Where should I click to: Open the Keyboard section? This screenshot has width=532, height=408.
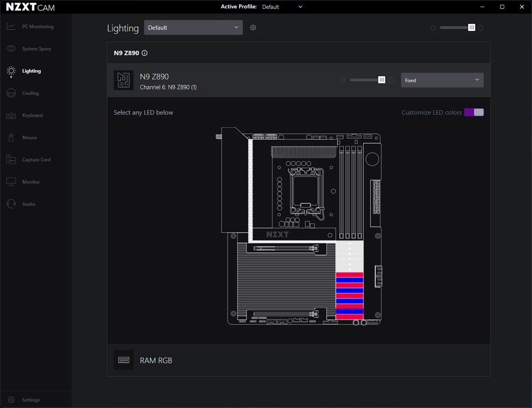(x=32, y=115)
